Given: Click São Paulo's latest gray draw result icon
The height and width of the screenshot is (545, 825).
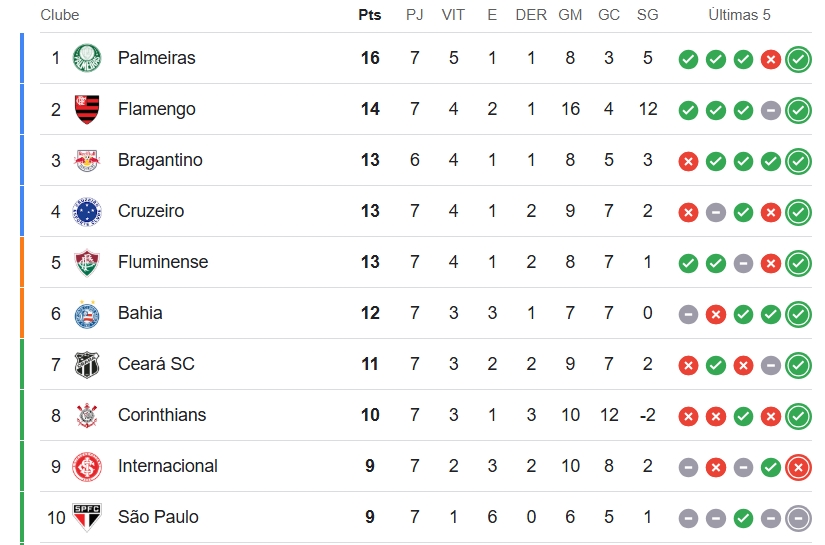Looking at the screenshot, I should tap(798, 518).
